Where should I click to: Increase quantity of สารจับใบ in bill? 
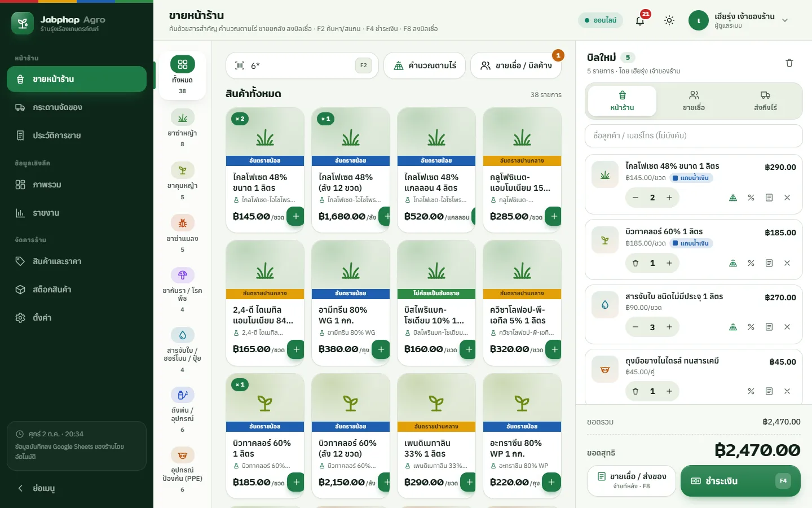pyautogui.click(x=669, y=327)
